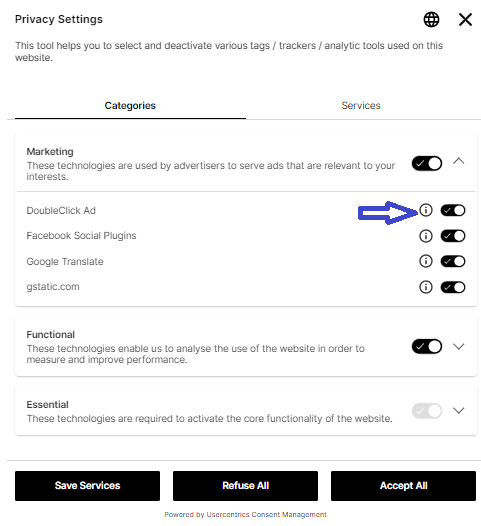This screenshot has width=481, height=526.
Task: Turn off the gstatic.com switch
Action: pos(453,287)
